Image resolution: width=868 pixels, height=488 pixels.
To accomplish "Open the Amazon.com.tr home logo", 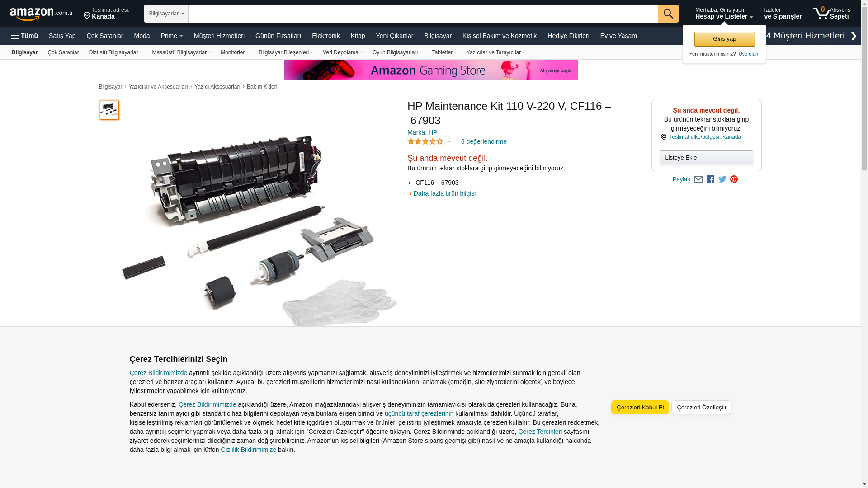I will (x=41, y=14).
